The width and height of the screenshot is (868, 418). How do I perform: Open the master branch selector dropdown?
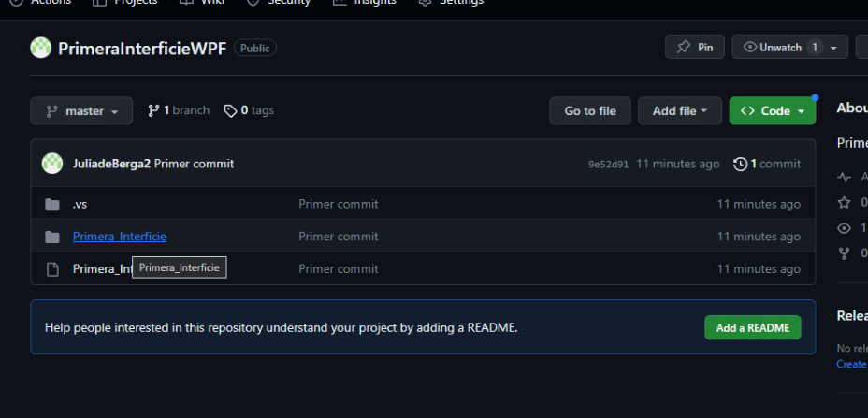[x=81, y=110]
